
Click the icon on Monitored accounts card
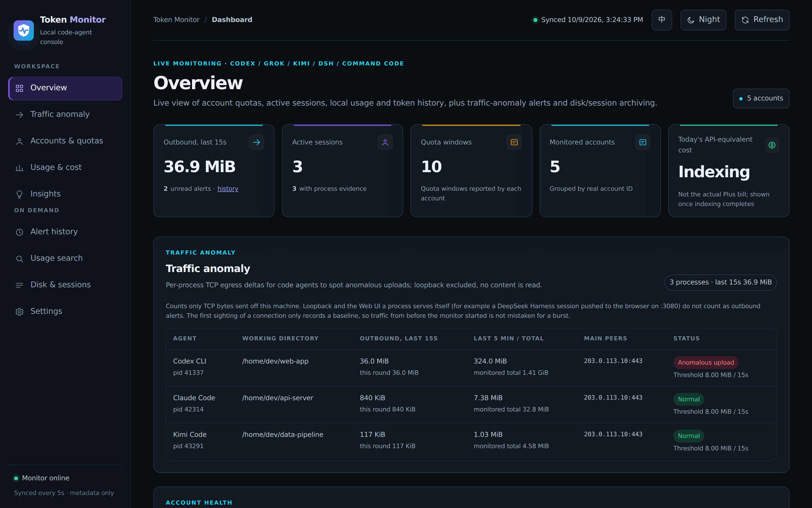(x=643, y=143)
